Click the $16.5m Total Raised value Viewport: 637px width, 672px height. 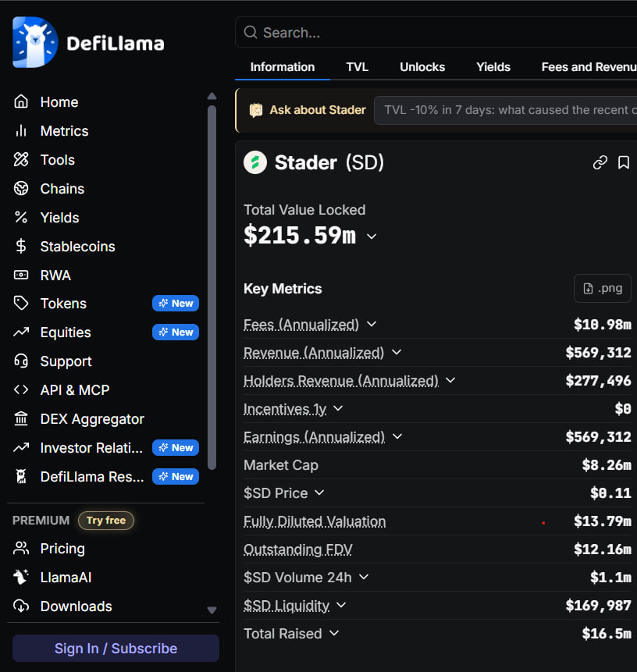(x=607, y=634)
